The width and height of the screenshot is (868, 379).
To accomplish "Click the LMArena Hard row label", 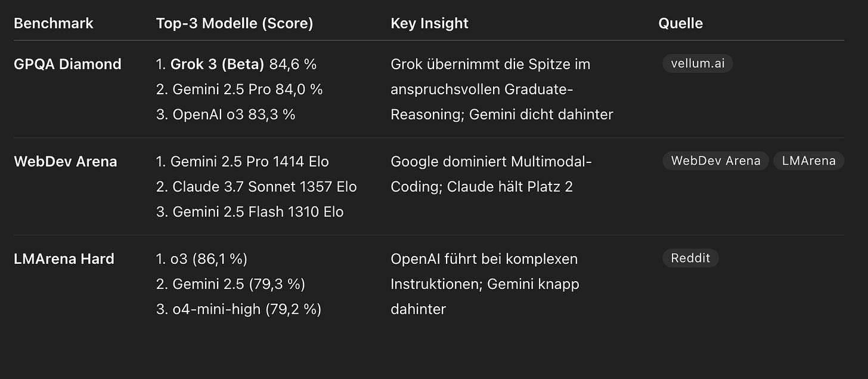I will pos(64,258).
